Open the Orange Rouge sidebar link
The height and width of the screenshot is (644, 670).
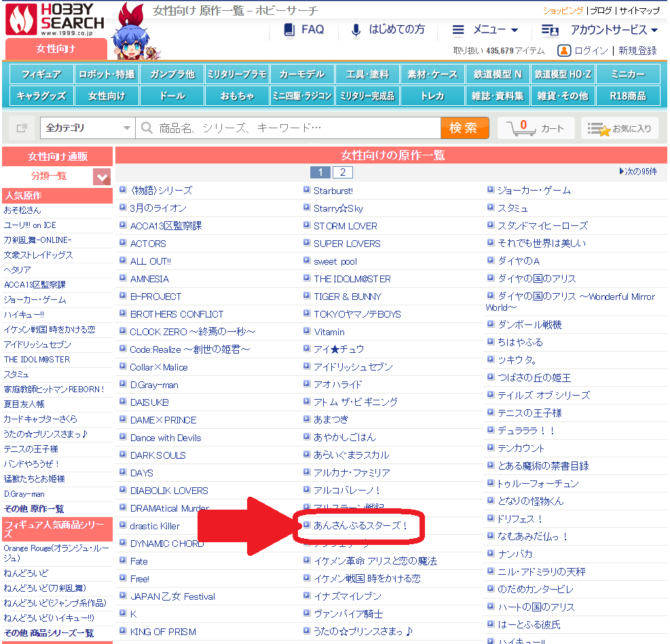coord(56,553)
